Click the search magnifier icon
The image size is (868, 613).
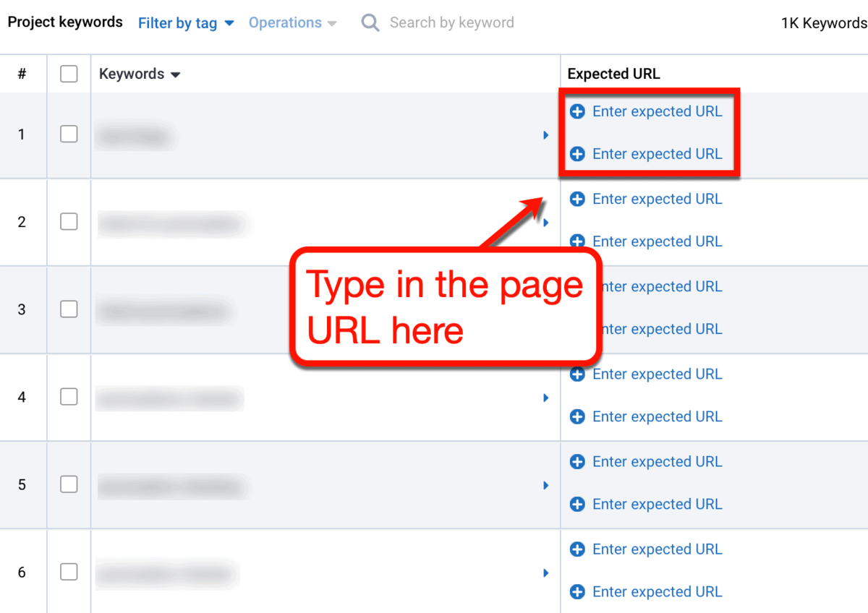370,22
